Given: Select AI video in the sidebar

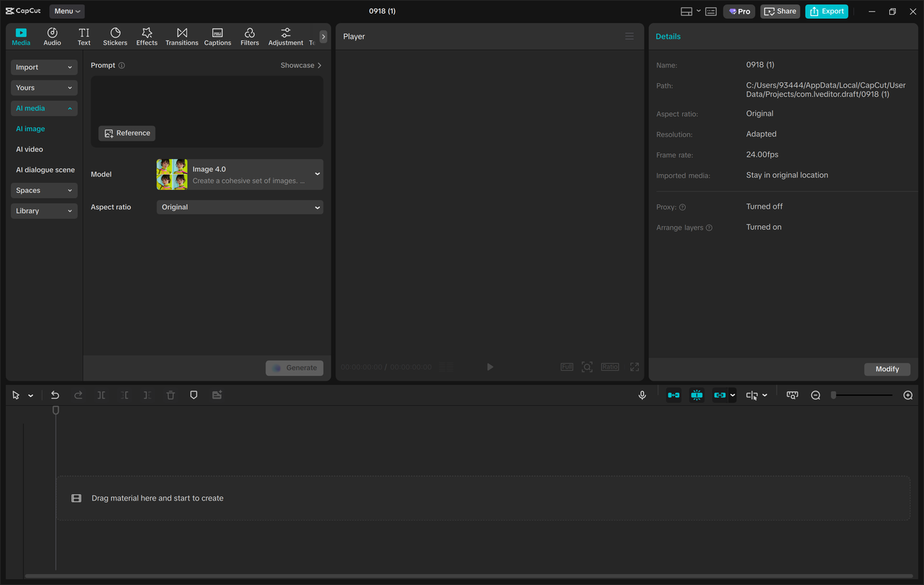Looking at the screenshot, I should coord(30,149).
